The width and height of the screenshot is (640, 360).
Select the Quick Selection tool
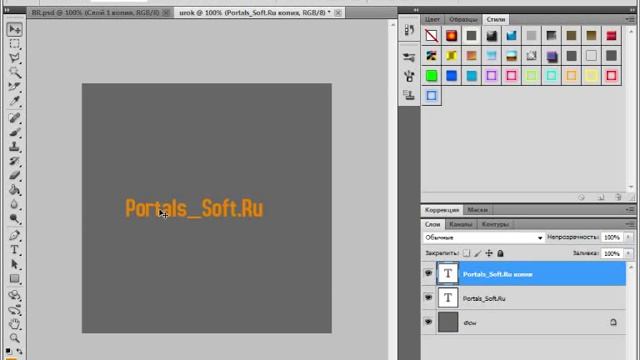click(x=15, y=72)
